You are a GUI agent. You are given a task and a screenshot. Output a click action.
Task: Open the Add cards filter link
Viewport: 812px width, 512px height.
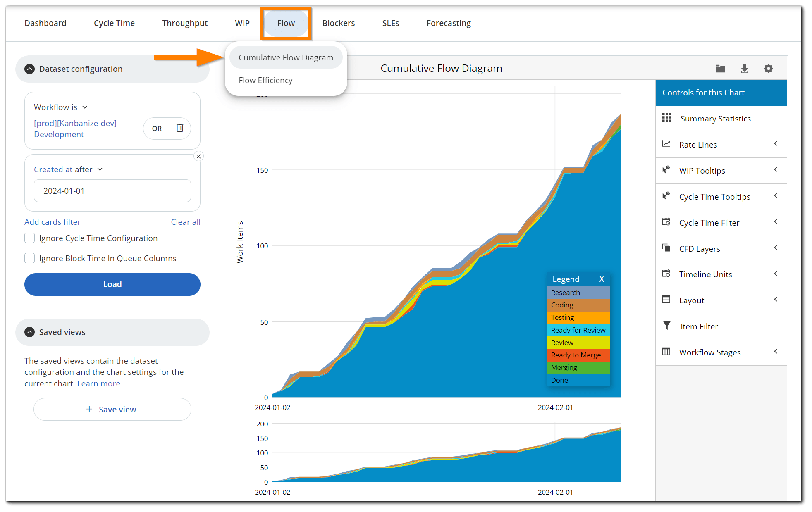click(52, 222)
